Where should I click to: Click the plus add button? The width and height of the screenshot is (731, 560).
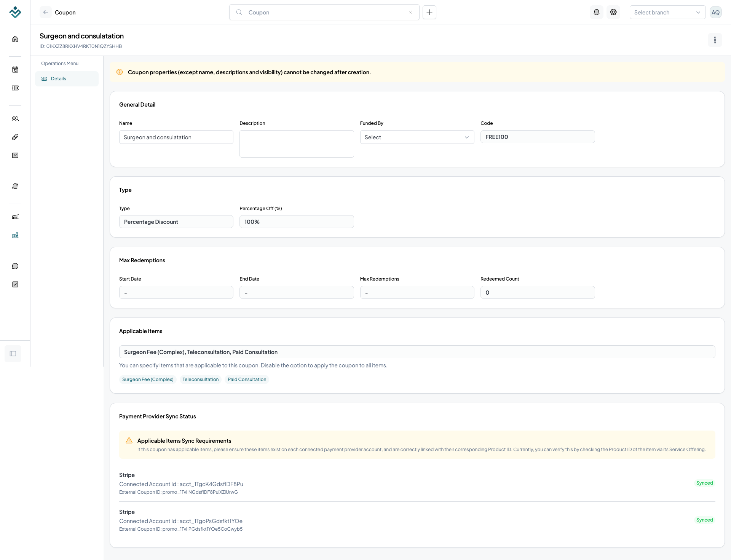[429, 12]
